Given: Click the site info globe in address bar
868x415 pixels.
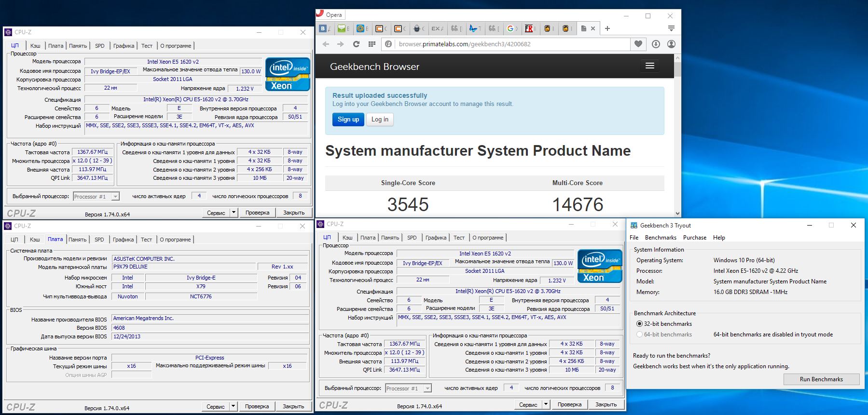Looking at the screenshot, I should 388,44.
